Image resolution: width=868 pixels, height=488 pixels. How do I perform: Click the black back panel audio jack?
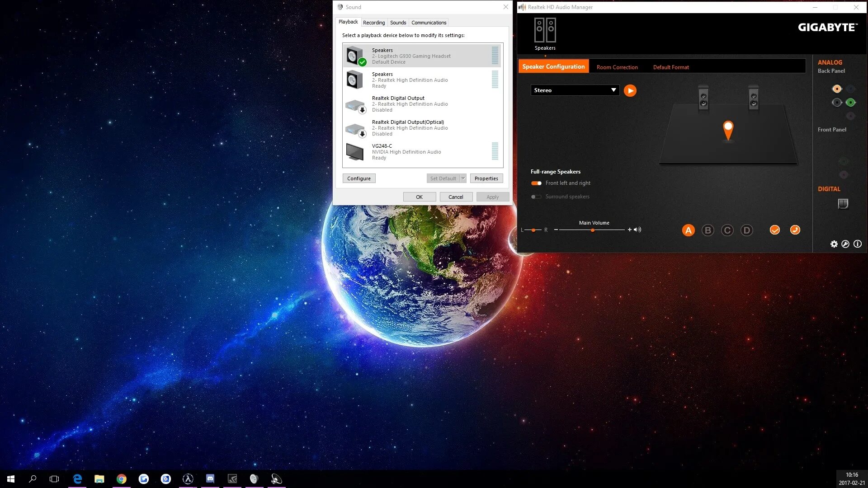tap(837, 103)
